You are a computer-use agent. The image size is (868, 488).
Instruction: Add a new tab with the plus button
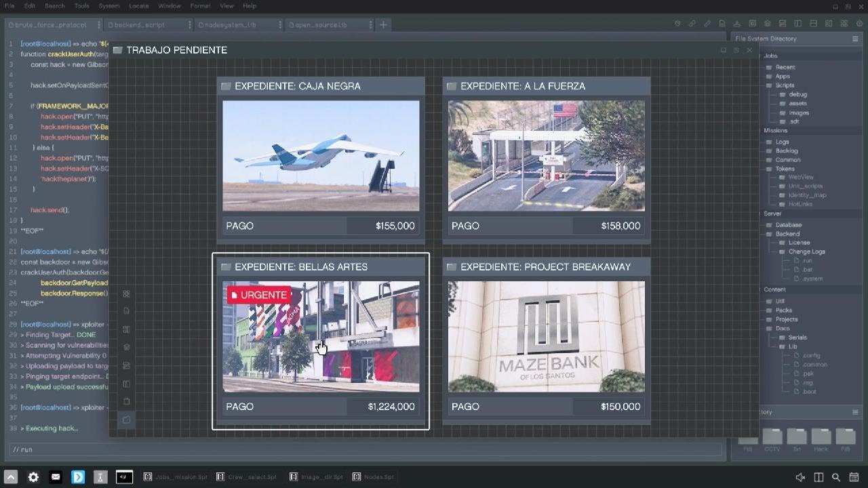tap(383, 24)
